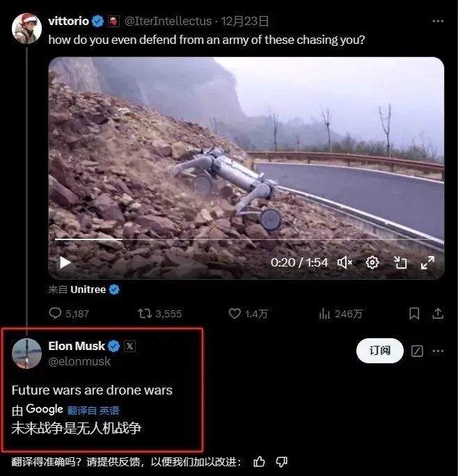This screenshot has width=458, height=476.
Task: Open more options on Elon Musk's reply
Action: (438, 351)
